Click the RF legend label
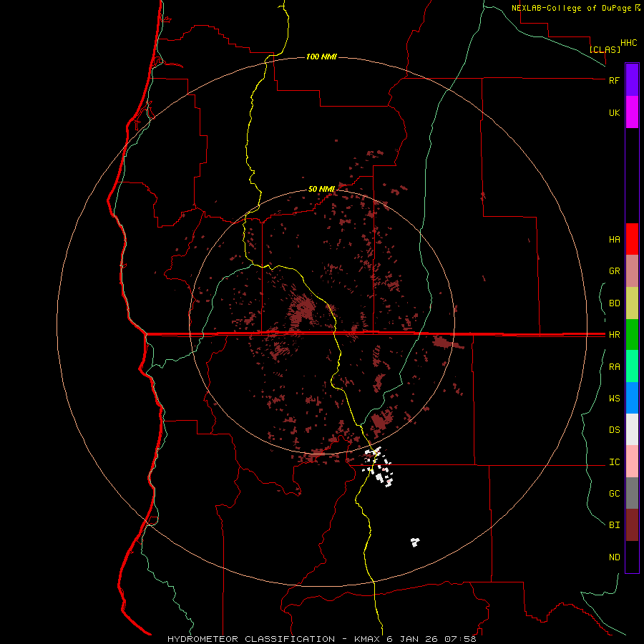This screenshot has height=644, width=644. coord(614,80)
